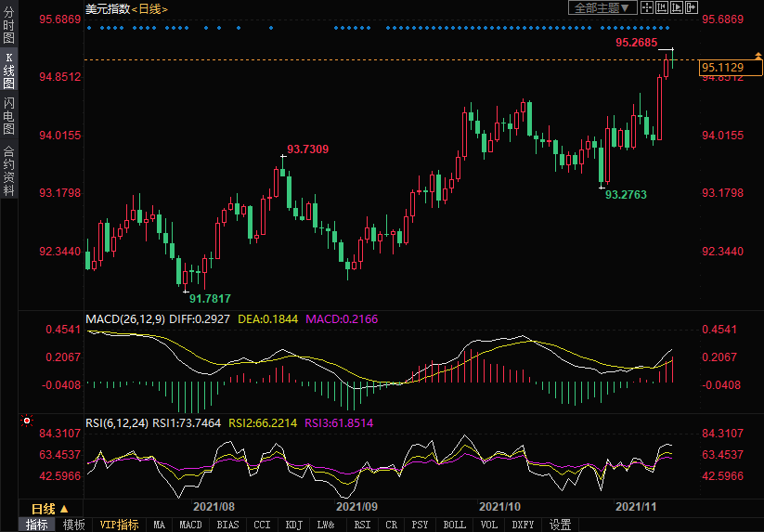Click the play-range icon in top toolbar
Screen dimensions: 764x532
click(676, 7)
